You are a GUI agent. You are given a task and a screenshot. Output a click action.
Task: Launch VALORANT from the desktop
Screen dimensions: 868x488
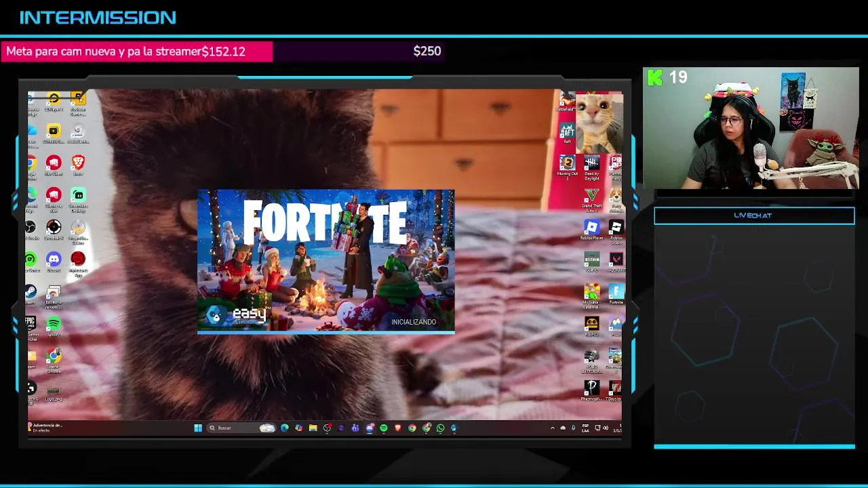(616, 262)
